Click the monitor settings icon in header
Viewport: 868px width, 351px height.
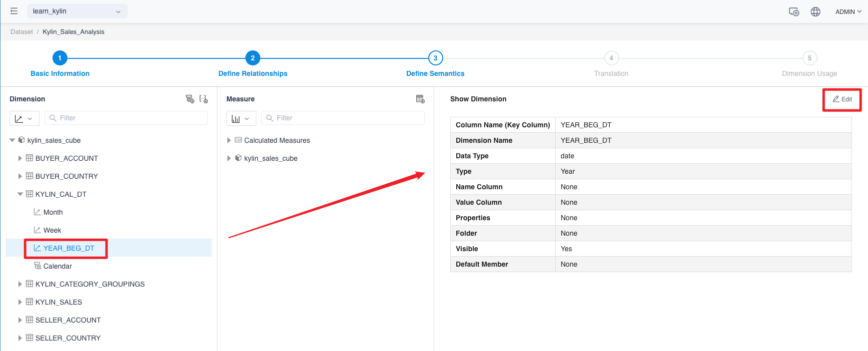tap(794, 11)
